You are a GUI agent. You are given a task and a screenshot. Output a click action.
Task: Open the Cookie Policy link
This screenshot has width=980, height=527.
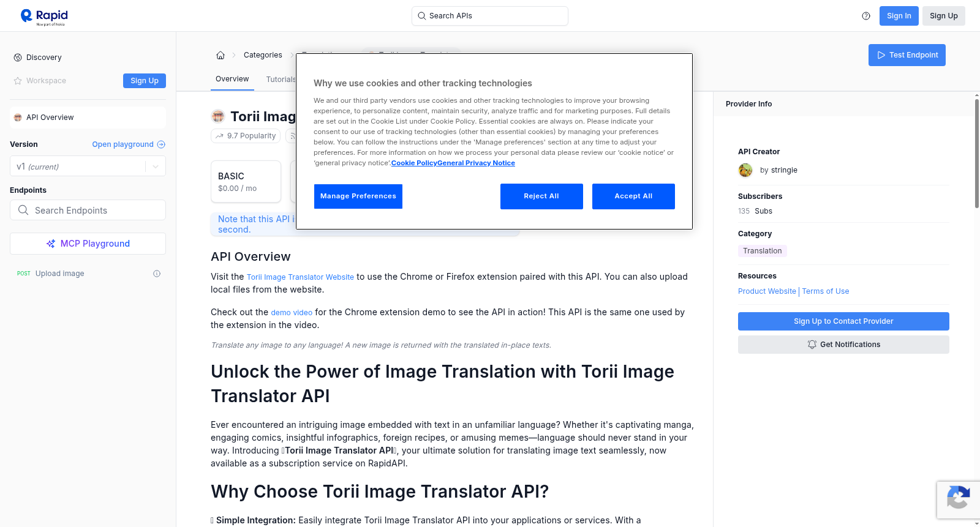point(414,163)
